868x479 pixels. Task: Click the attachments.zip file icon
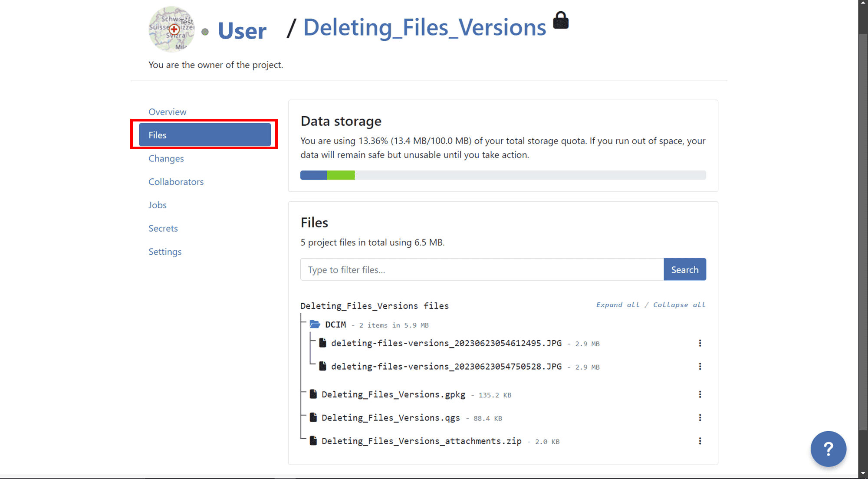tap(313, 441)
